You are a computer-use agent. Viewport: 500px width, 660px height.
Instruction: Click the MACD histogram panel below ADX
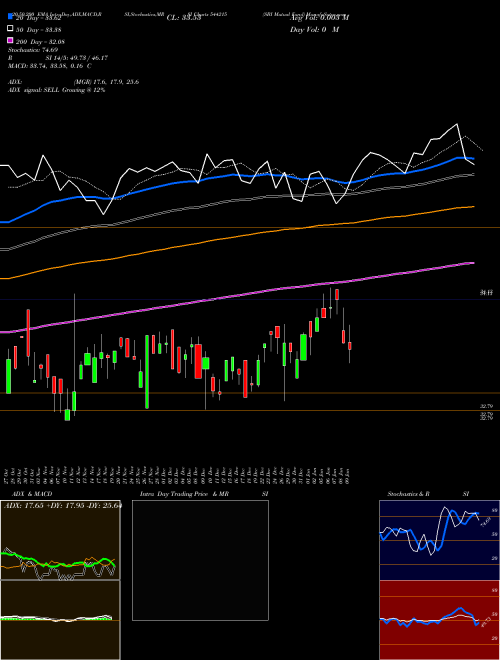60,620
